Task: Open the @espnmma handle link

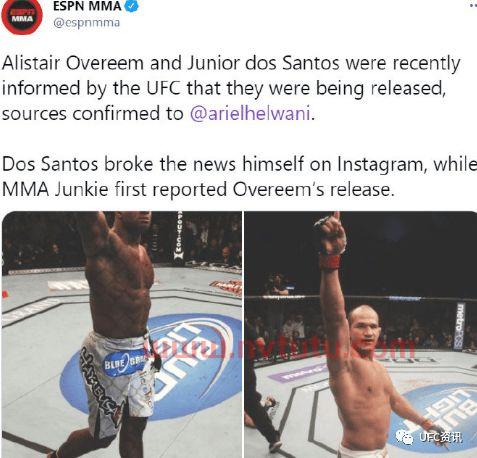Action: click(86, 23)
